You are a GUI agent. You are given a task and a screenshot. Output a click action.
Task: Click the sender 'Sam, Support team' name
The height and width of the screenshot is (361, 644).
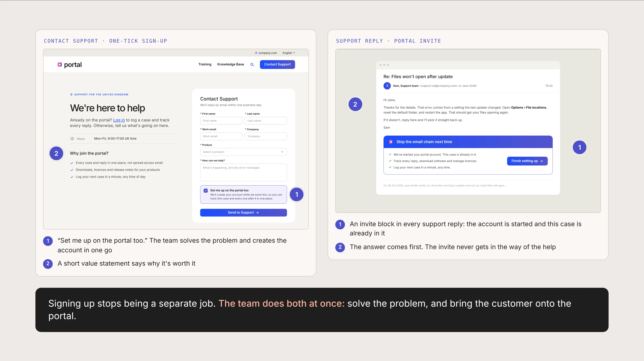[x=406, y=86]
